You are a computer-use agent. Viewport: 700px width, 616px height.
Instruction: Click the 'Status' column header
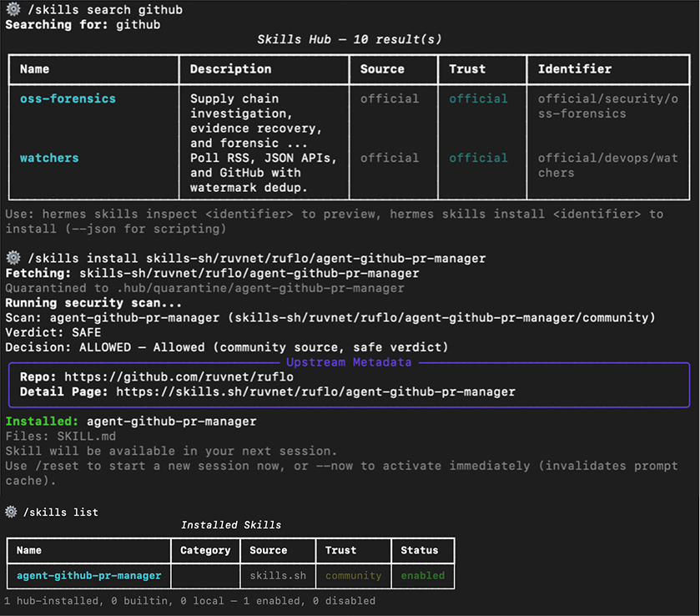click(x=419, y=550)
